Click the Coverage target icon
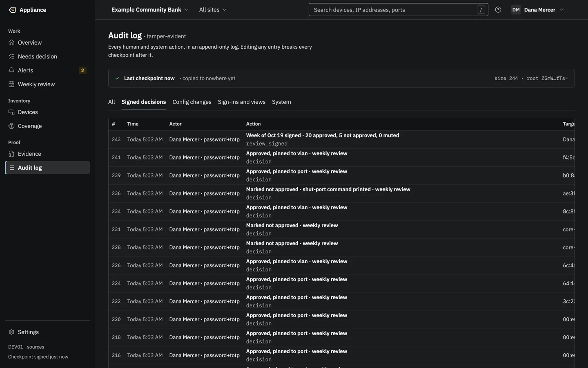The image size is (588, 368). (x=11, y=126)
